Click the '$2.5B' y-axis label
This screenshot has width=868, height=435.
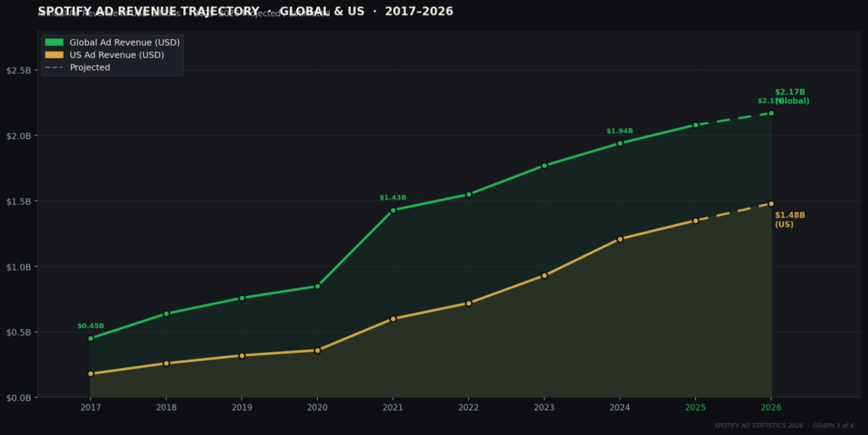[x=19, y=70]
